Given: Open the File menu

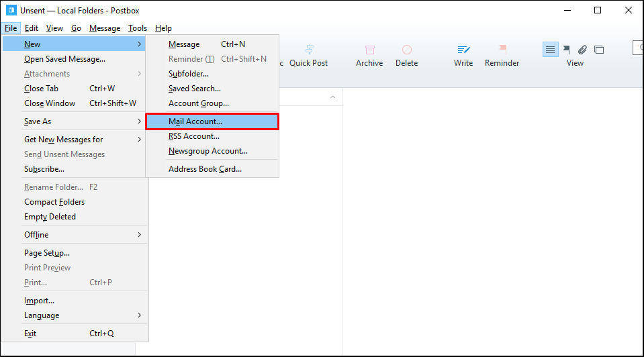Looking at the screenshot, I should (11, 28).
